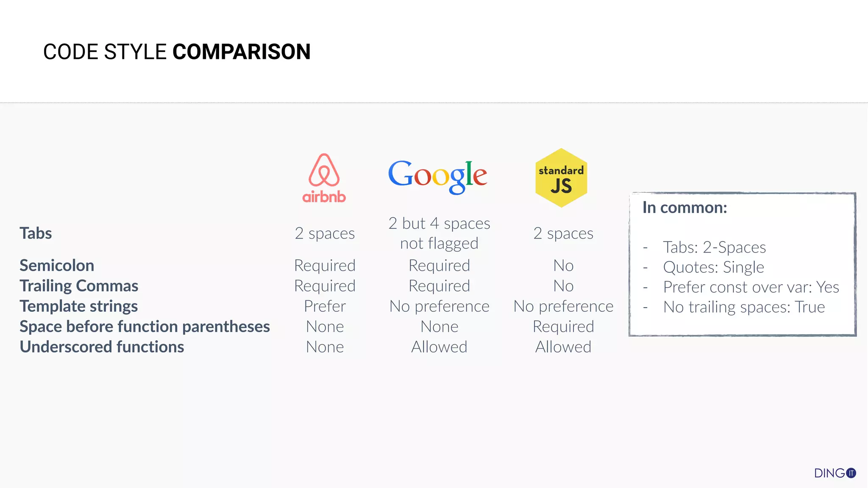Click the DINGO IT logo
This screenshot has height=488, width=868.
click(x=835, y=473)
